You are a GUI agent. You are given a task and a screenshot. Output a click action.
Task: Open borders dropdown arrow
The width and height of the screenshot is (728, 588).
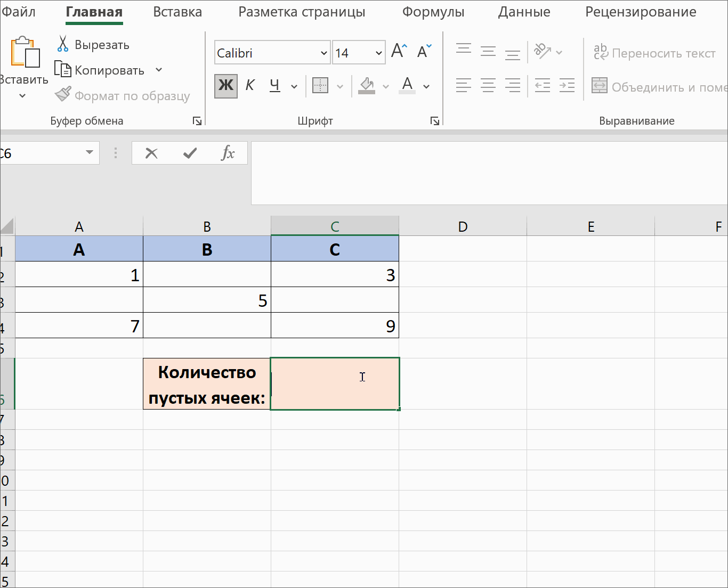(x=340, y=86)
